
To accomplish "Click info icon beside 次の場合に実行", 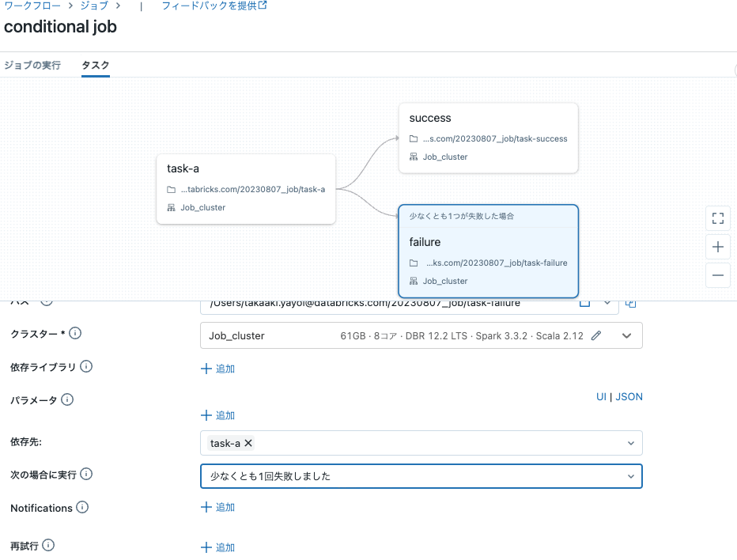I will (x=86, y=474).
